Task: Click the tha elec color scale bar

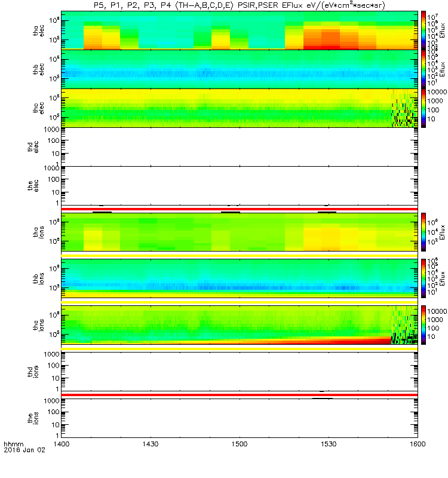Action: click(424, 30)
